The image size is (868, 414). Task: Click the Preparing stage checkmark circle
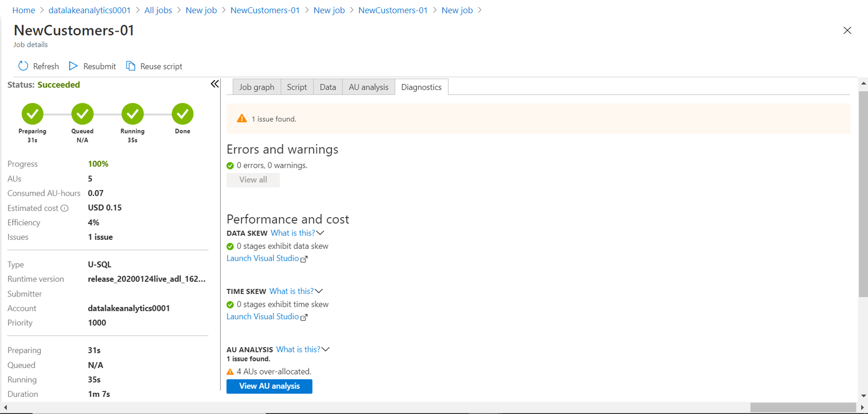tap(33, 114)
